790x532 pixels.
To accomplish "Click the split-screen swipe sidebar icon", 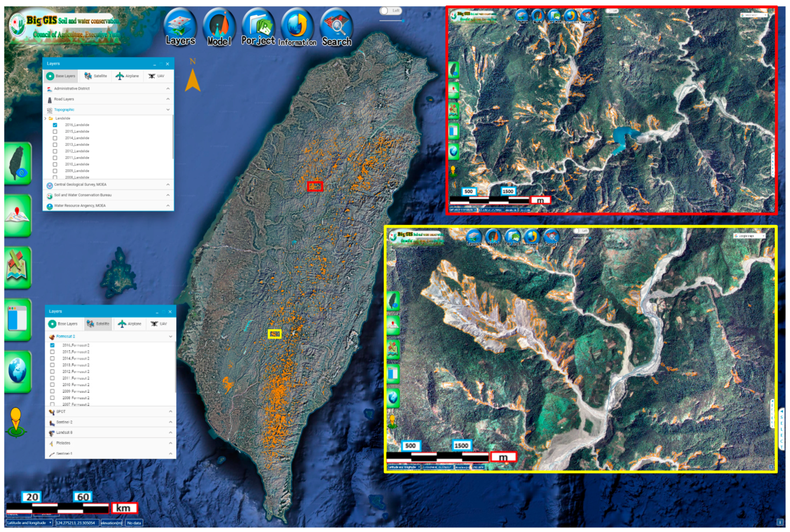I will 18,320.
